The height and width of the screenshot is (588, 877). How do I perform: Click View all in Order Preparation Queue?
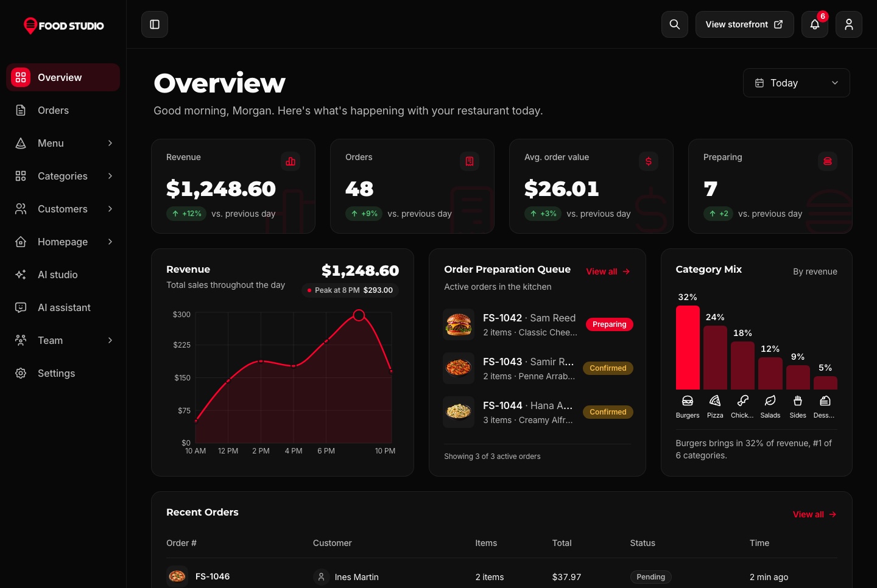(x=608, y=271)
